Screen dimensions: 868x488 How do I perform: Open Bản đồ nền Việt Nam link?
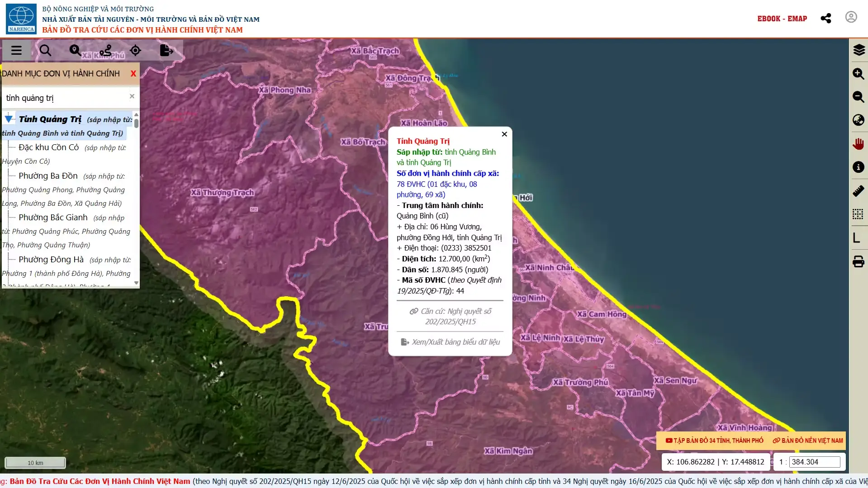click(808, 441)
